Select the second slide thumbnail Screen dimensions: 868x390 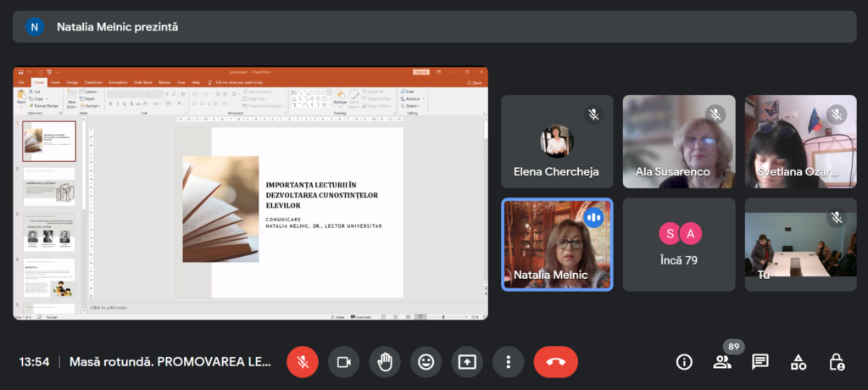point(49,187)
